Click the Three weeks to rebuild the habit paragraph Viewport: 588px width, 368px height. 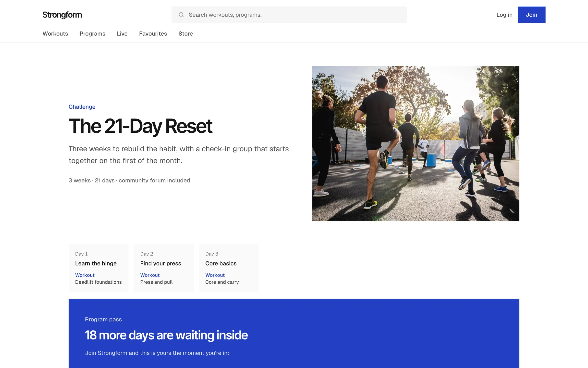pos(179,155)
